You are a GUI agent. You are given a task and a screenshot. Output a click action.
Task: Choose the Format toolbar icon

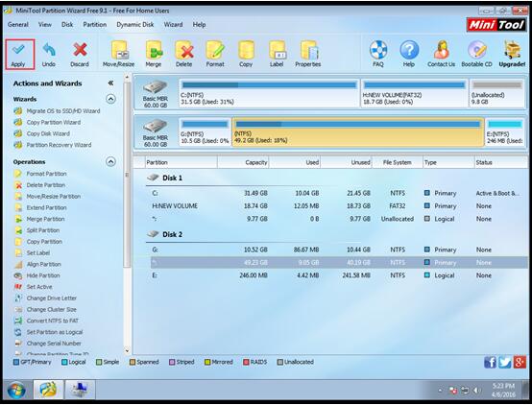pos(215,55)
